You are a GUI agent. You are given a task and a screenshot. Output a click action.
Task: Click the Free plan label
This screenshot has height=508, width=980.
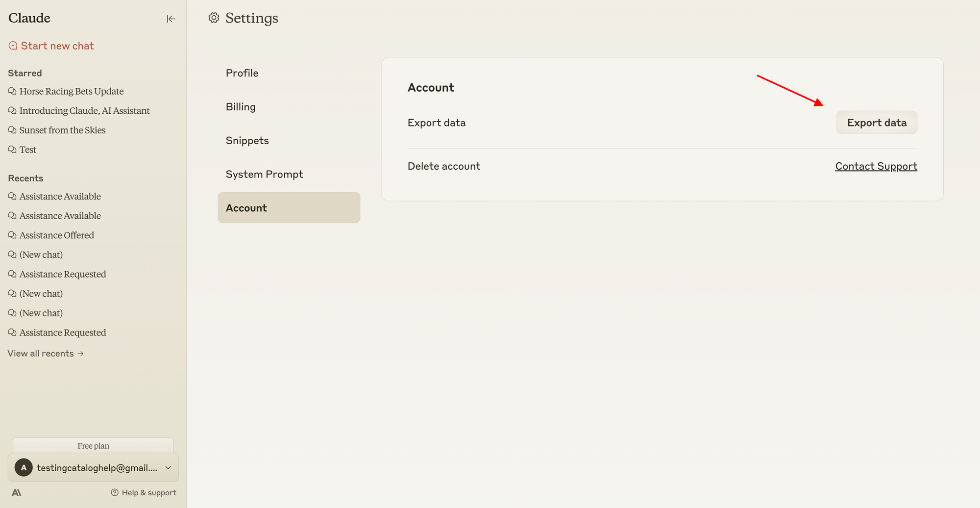tap(93, 446)
